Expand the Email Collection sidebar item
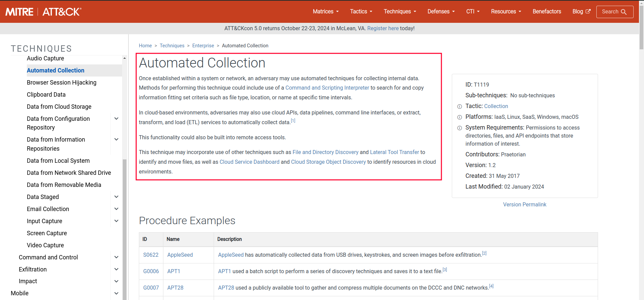 pyautogui.click(x=116, y=209)
